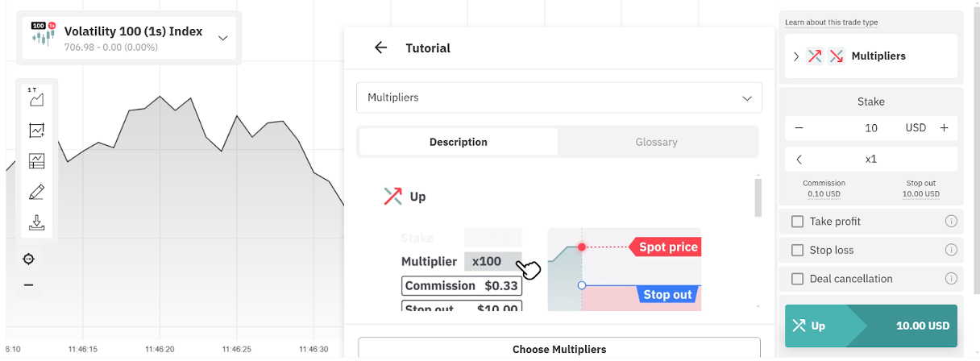Open the chart templates icon
This screenshot has width=980, height=361.
point(36,161)
